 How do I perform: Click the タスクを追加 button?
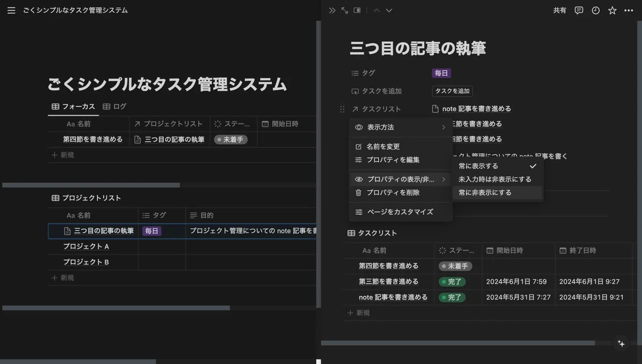(452, 91)
